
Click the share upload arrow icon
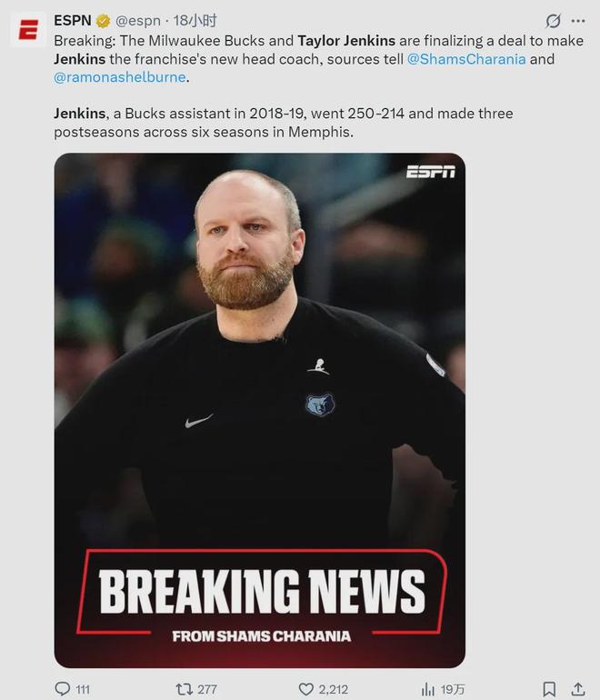point(578,689)
